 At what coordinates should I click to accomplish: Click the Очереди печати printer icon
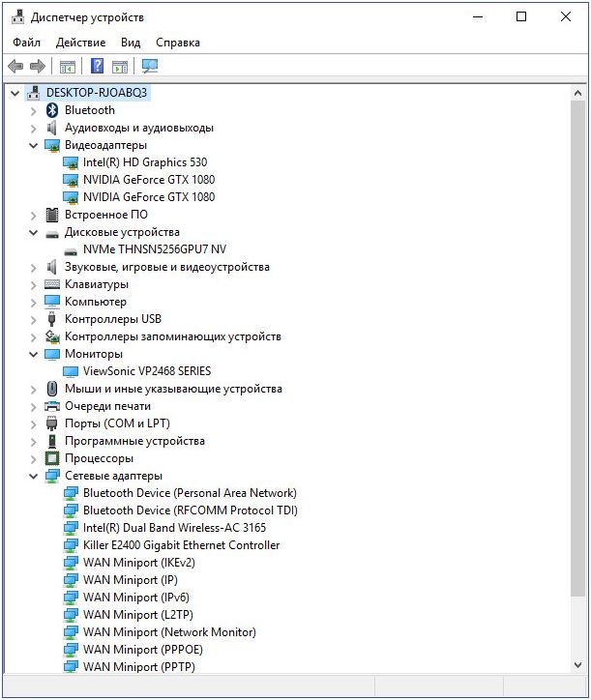point(52,406)
